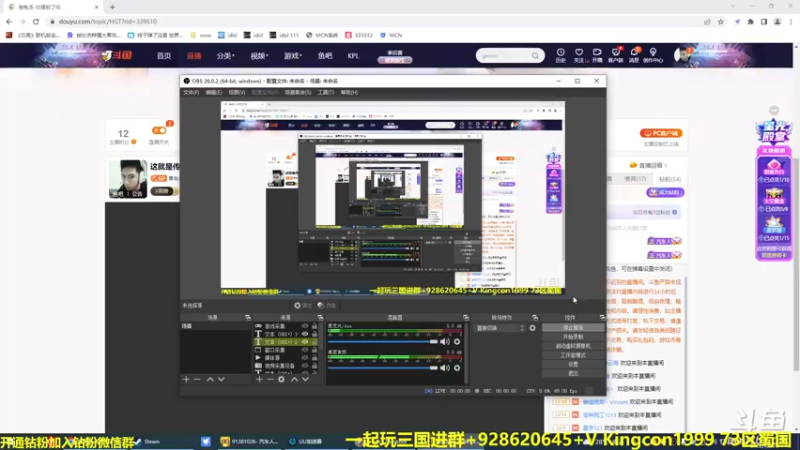Open the OBS View menu
The image size is (800, 450).
click(236, 92)
